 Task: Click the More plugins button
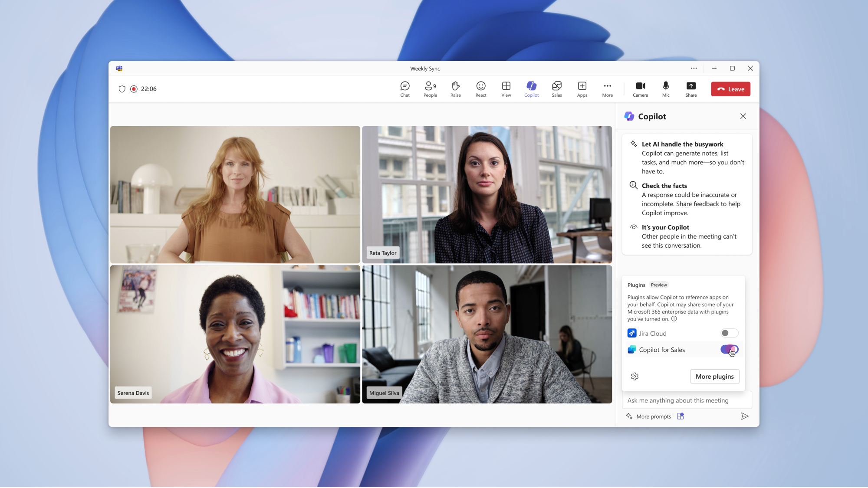(714, 377)
